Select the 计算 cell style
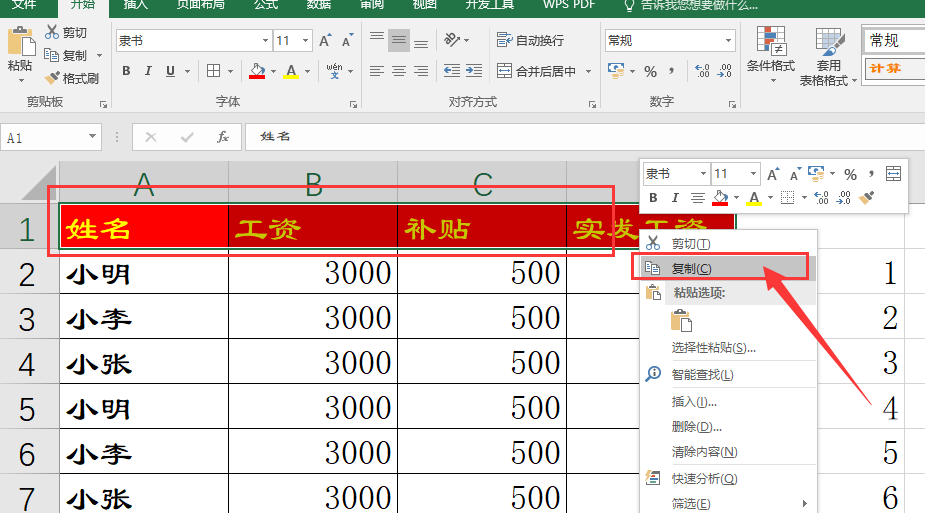Viewport: 925px width, 513px height. coord(894,68)
